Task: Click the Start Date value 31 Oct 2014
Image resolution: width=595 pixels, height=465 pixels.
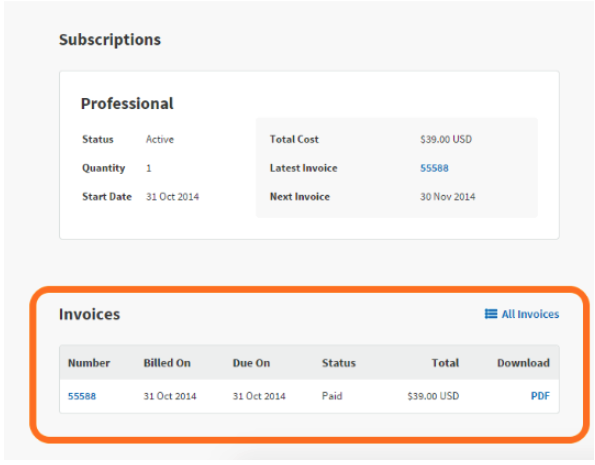Action: 172,197
